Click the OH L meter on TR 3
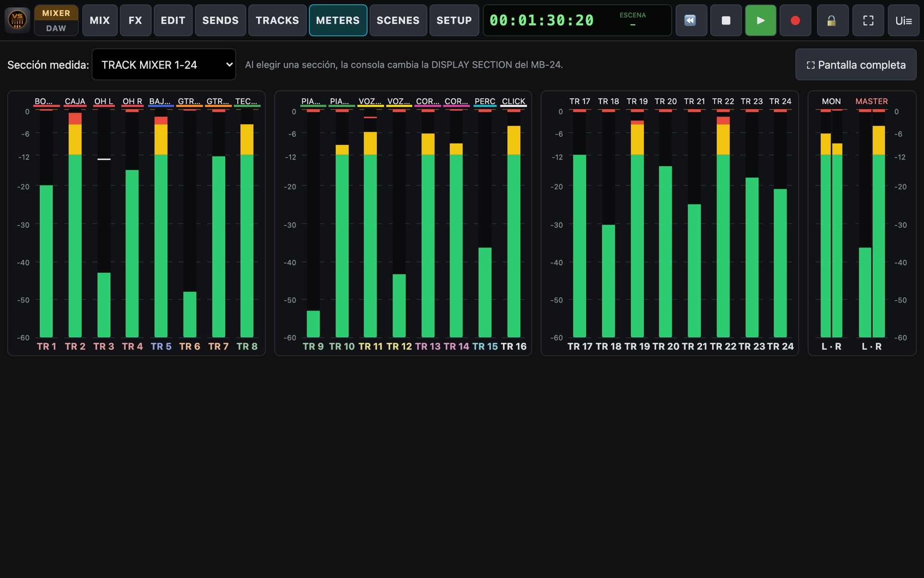 tap(104, 224)
